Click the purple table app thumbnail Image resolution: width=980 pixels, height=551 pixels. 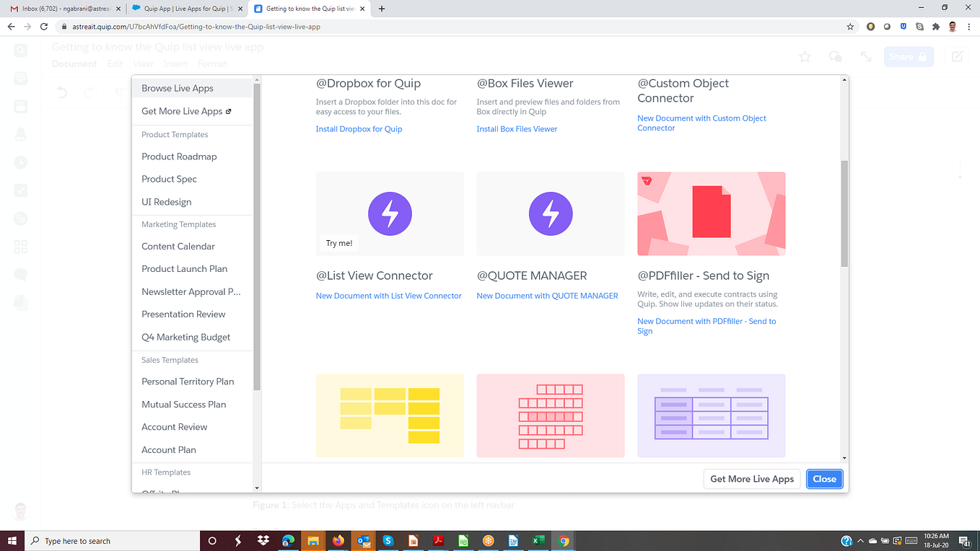point(711,415)
